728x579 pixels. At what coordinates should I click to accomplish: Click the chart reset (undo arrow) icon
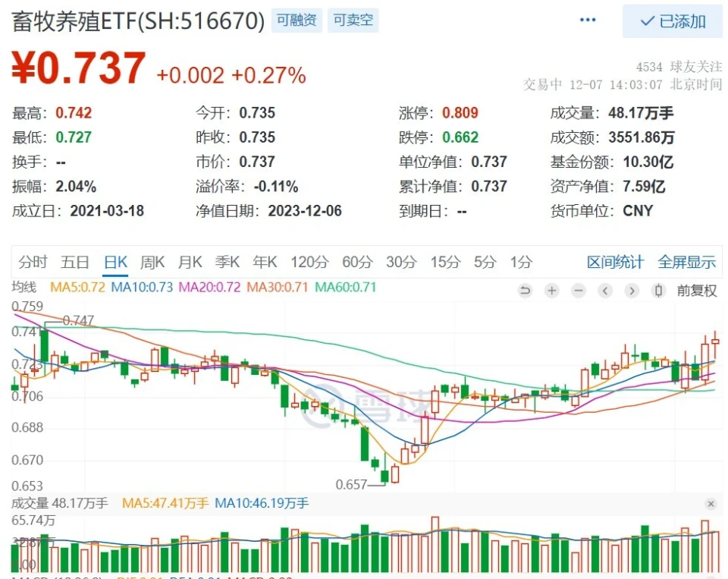pos(525,291)
